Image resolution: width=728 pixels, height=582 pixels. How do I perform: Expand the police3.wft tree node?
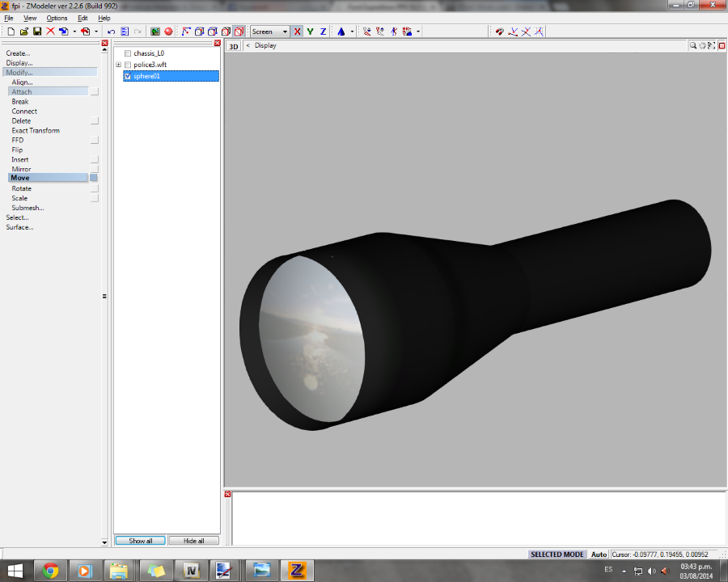[119, 65]
